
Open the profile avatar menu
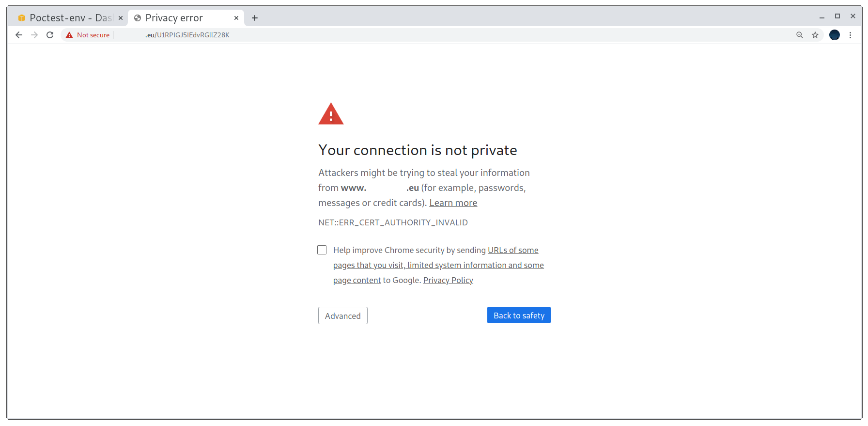[x=835, y=35]
